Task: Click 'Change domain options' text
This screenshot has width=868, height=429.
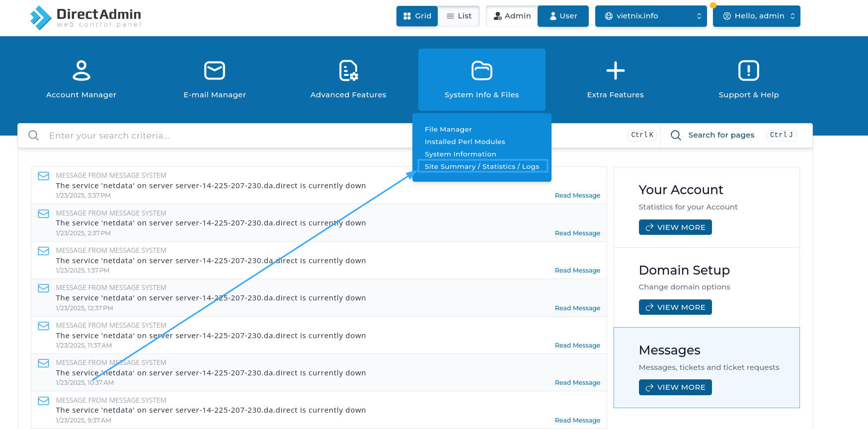Action: point(684,287)
